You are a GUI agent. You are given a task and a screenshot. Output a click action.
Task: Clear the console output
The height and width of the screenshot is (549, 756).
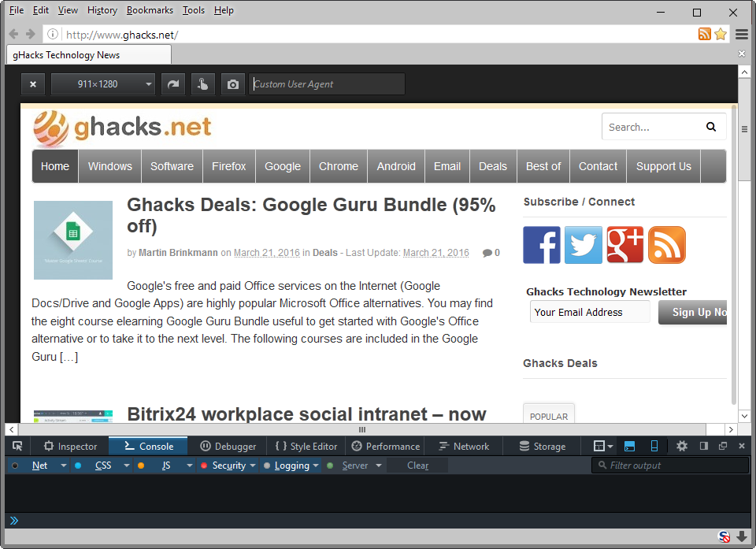tap(417, 466)
